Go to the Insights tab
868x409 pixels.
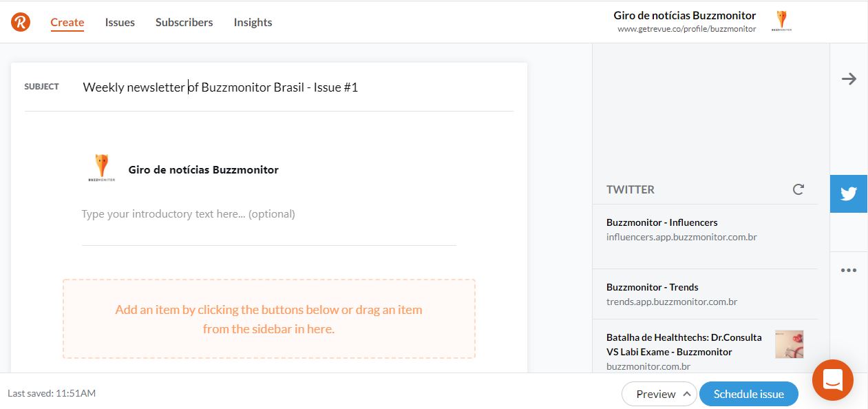[x=253, y=22]
